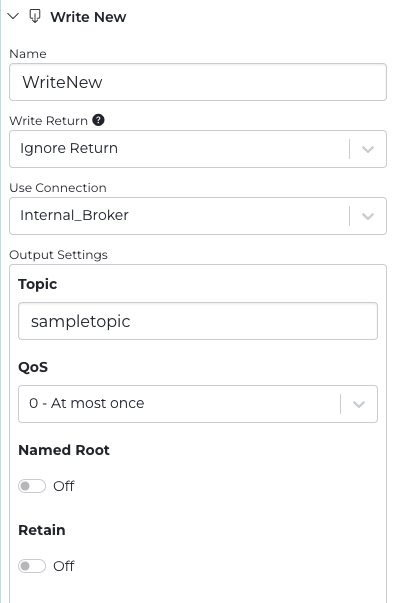Click the bold QoS heading
The image size is (400, 603).
[33, 367]
